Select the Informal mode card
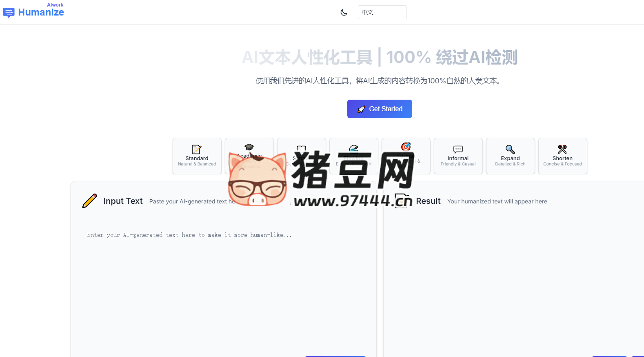Image resolution: width=644 pixels, height=357 pixels. [x=458, y=156]
